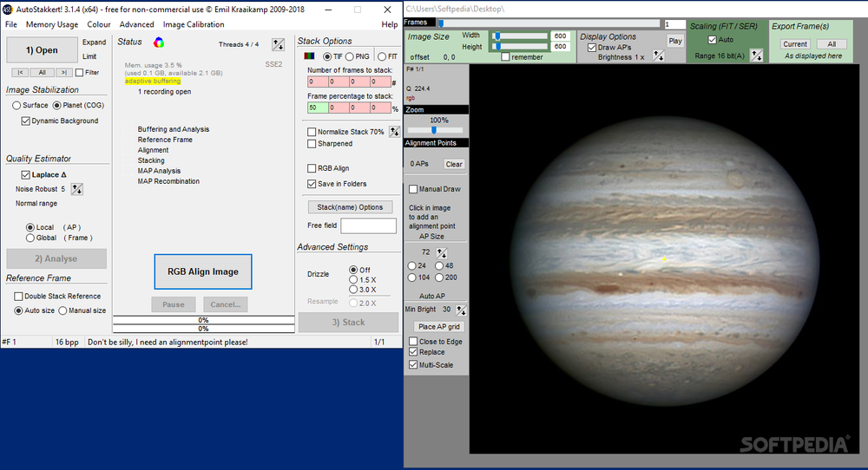The image size is (868, 470).
Task: Click the Limit option
Action: point(89,56)
